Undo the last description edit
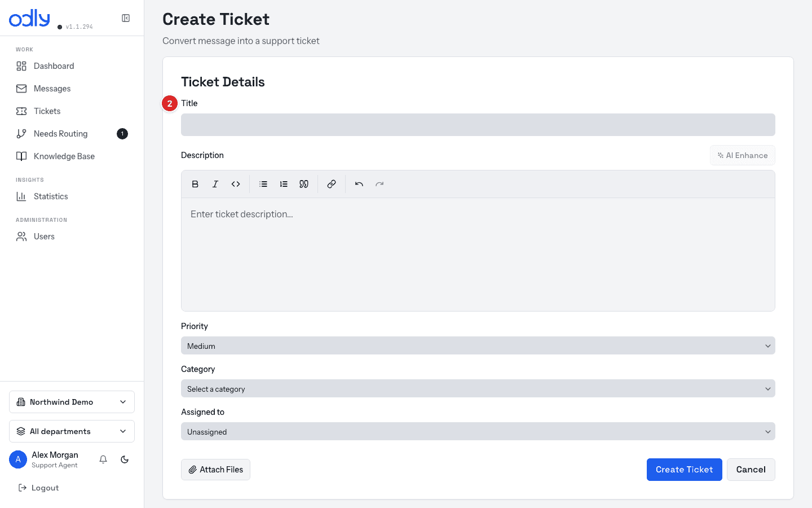812x508 pixels. [x=359, y=184]
